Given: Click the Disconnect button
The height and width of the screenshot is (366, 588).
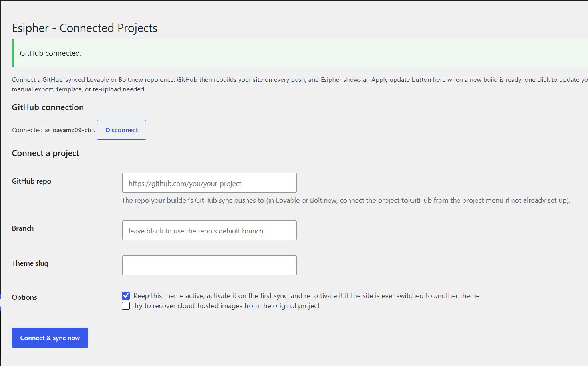Looking at the screenshot, I should 121,130.
